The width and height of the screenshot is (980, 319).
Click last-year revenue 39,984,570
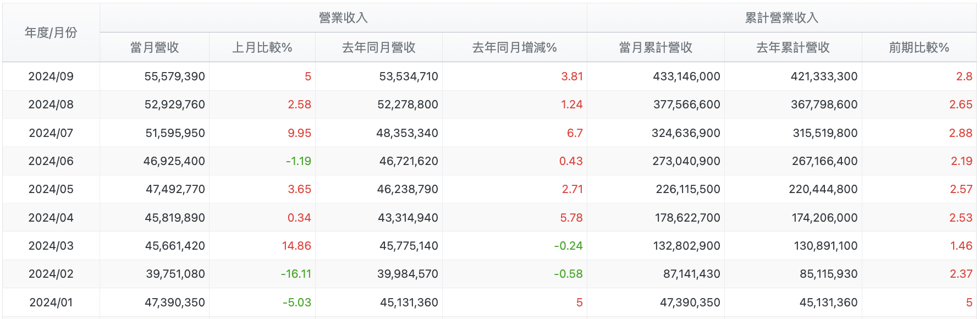click(408, 274)
